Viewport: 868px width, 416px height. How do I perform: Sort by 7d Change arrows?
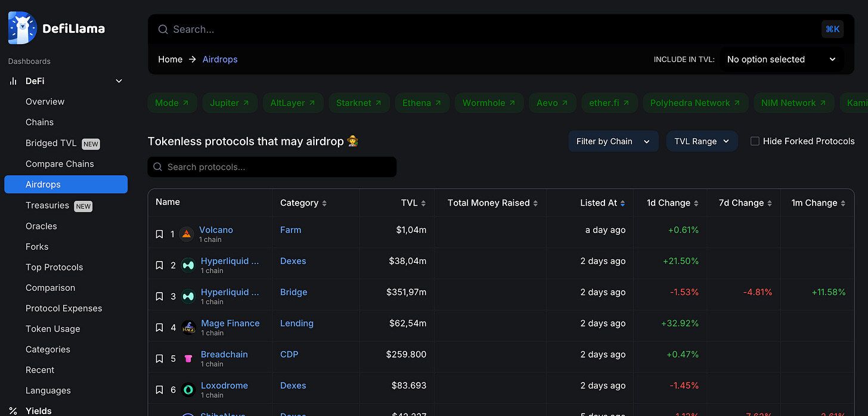coord(769,203)
